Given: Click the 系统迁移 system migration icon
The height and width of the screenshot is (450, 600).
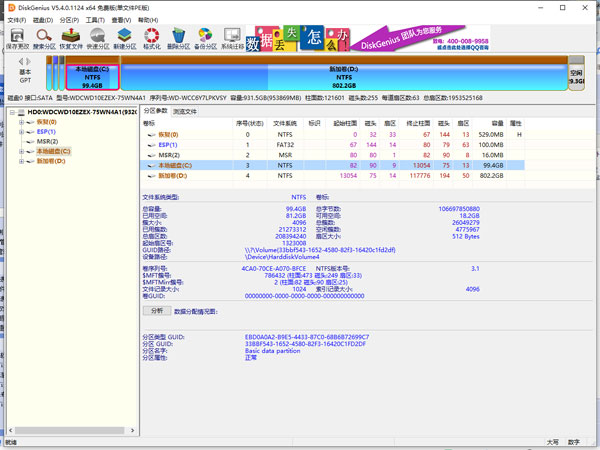Looking at the screenshot, I should [232, 38].
